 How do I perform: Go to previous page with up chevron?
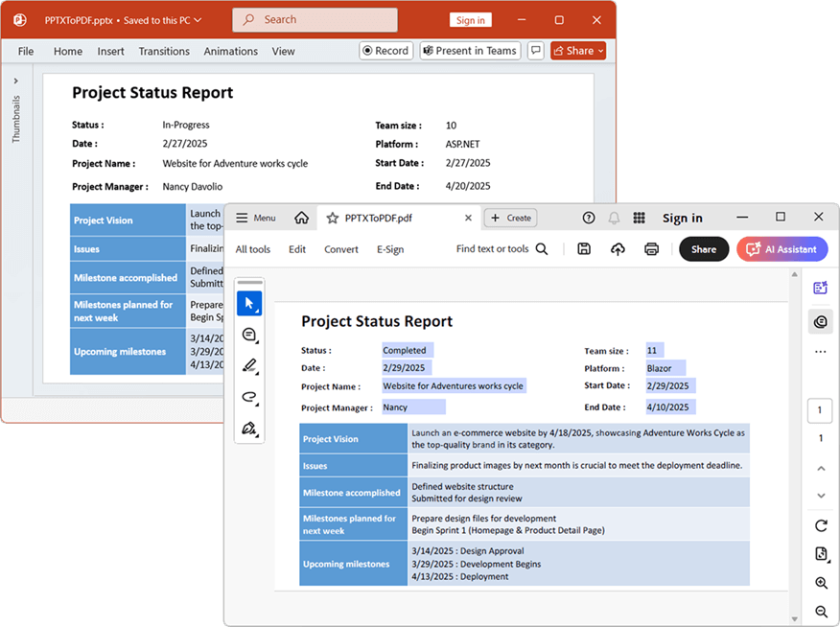tap(821, 469)
